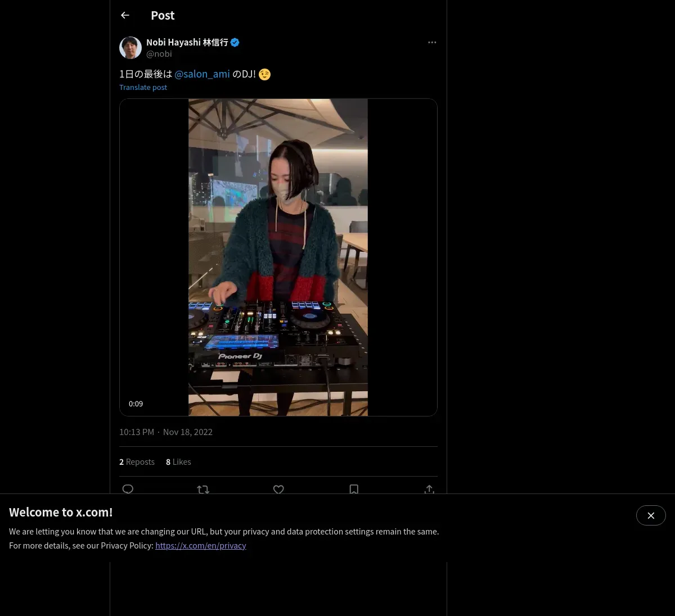Open the x.com privacy policy link

pos(201,545)
